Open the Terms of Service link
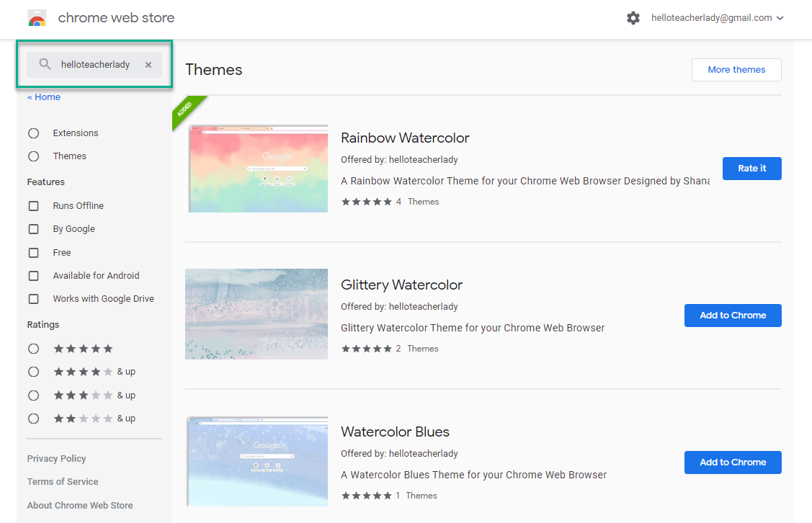Image resolution: width=812 pixels, height=523 pixels. point(63,481)
